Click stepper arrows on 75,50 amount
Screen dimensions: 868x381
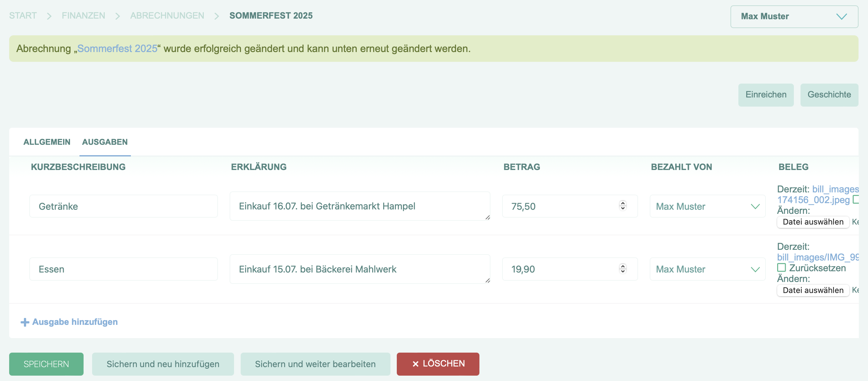click(622, 206)
